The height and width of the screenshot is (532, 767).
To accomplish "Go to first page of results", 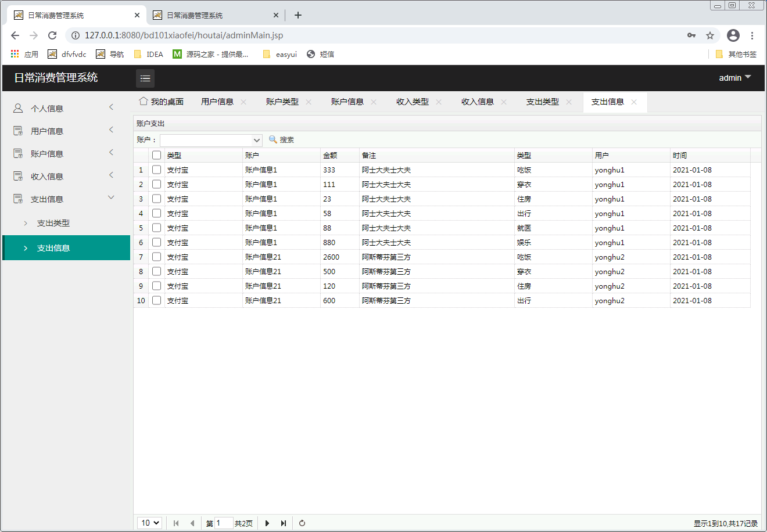I will coord(176,523).
